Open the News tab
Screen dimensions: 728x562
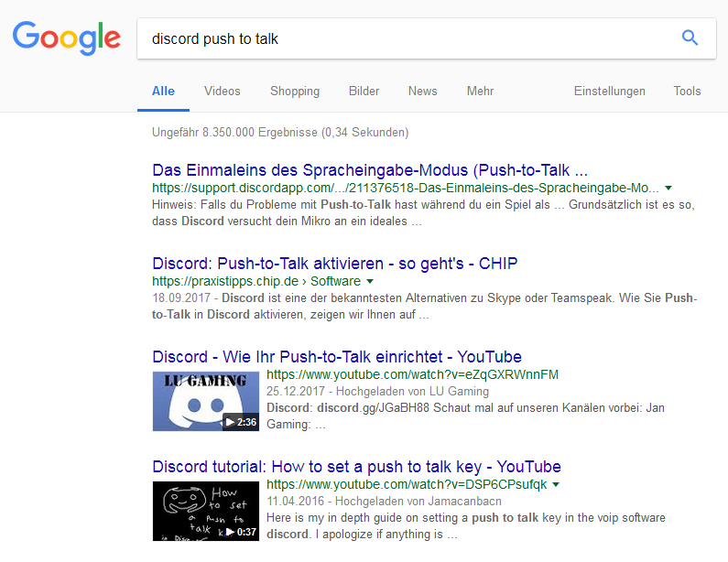pyautogui.click(x=422, y=91)
